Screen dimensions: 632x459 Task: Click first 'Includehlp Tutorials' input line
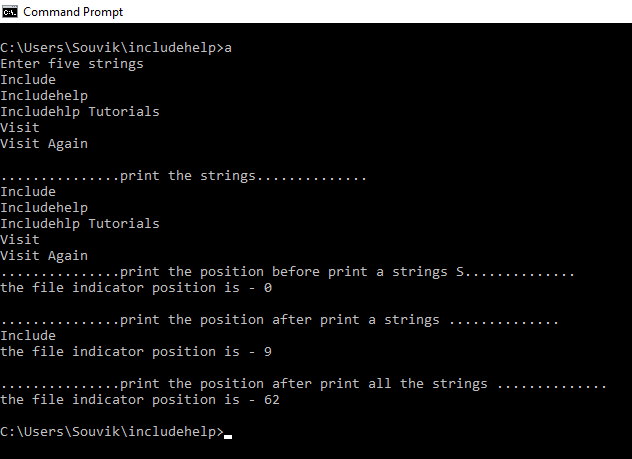point(80,112)
